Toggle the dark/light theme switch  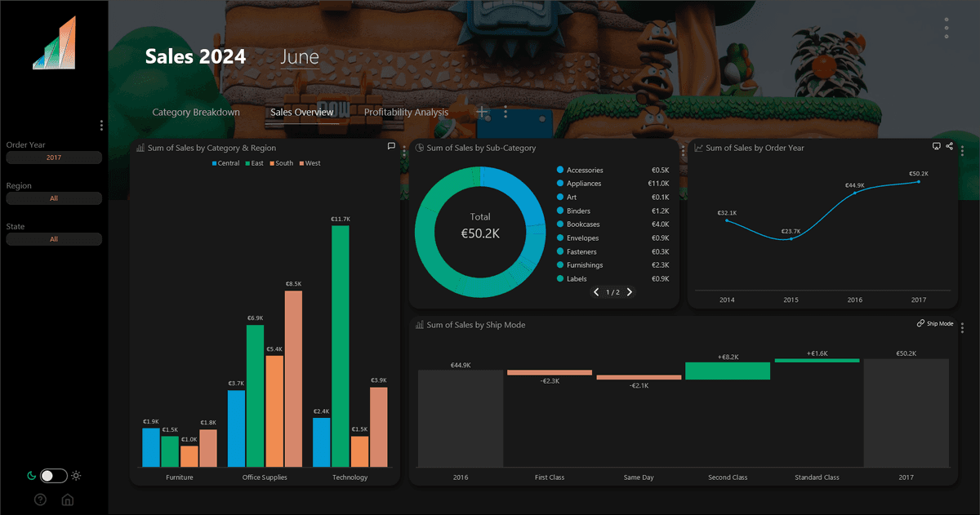pos(54,476)
